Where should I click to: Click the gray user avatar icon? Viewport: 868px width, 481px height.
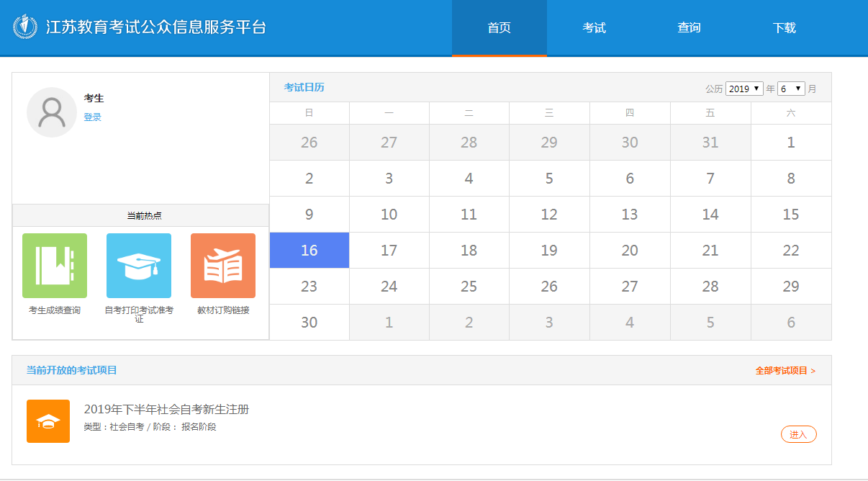[51, 112]
